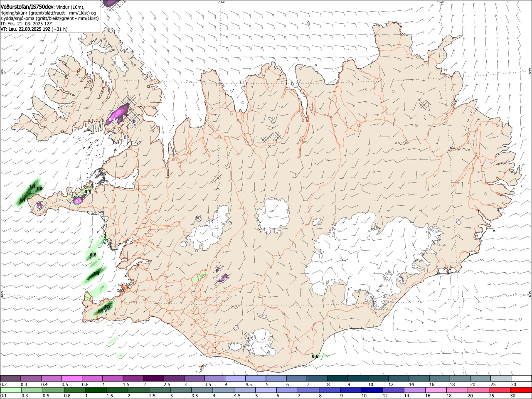The height and width of the screenshot is (399, 532).
Task: Click the 20 label in the top legend row
Action: pyautogui.click(x=473, y=384)
